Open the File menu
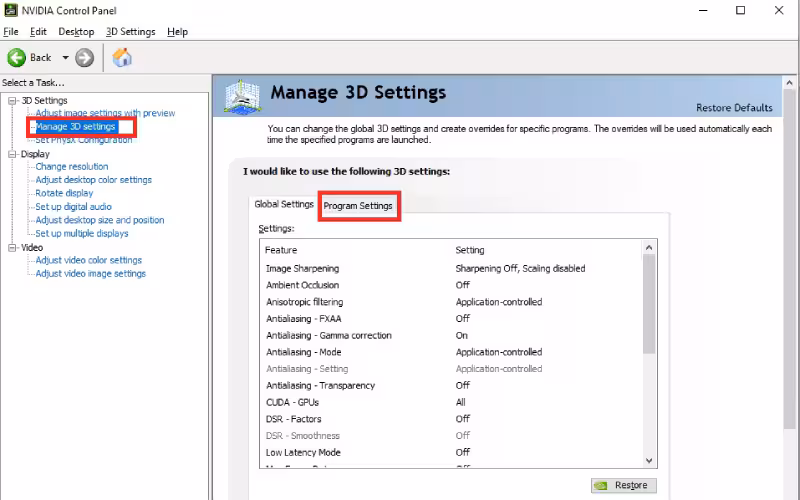The image size is (800, 500). click(x=11, y=32)
